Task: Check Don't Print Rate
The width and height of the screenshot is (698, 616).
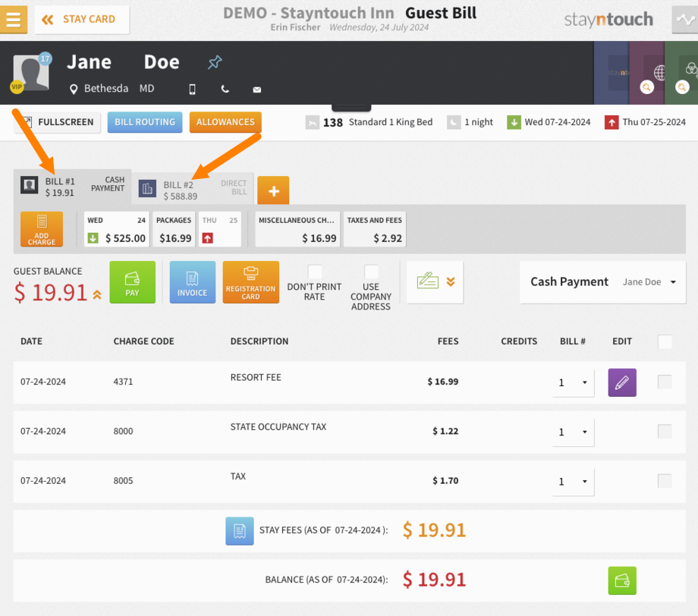Action: [x=315, y=272]
